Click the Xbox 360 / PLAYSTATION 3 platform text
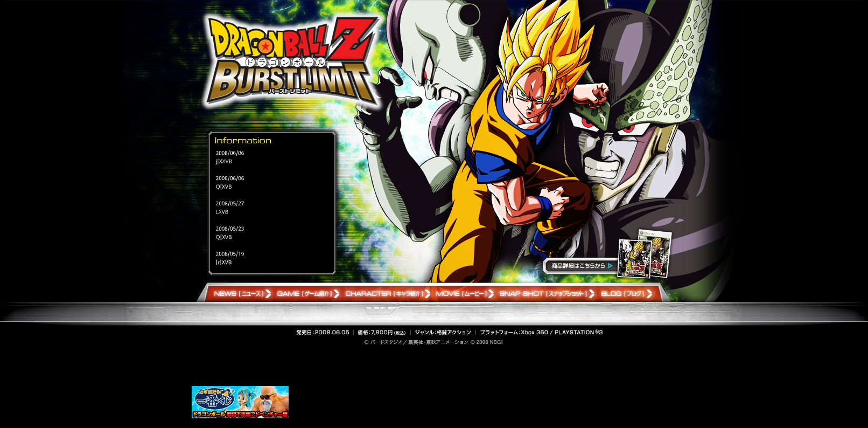 tap(541, 333)
